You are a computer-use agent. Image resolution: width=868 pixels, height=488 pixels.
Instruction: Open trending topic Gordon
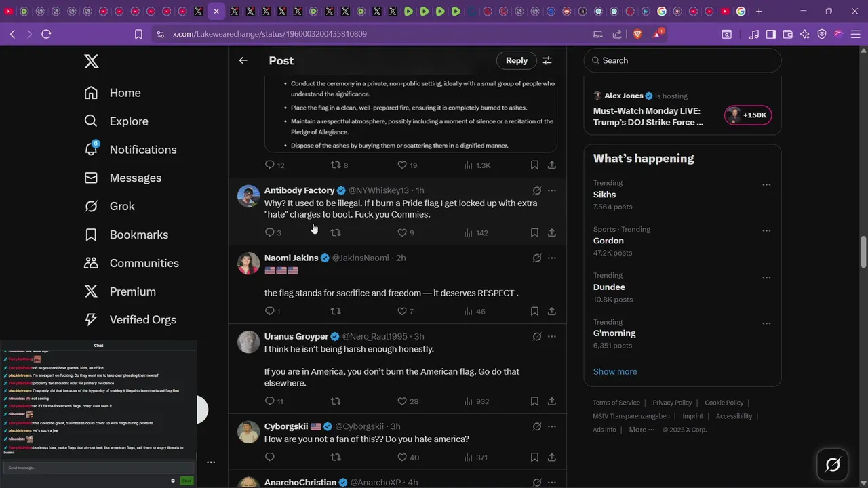(608, 241)
